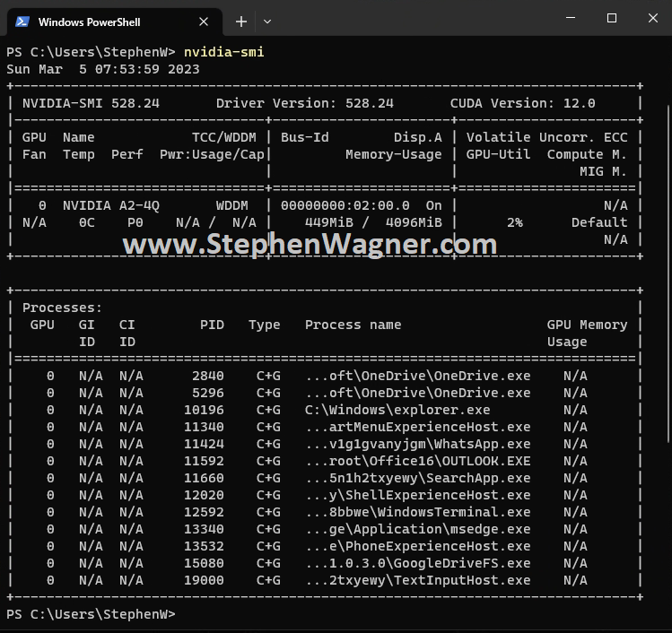Click the NVIDIA A2-4Q GPU name
672x633 pixels.
click(x=111, y=205)
